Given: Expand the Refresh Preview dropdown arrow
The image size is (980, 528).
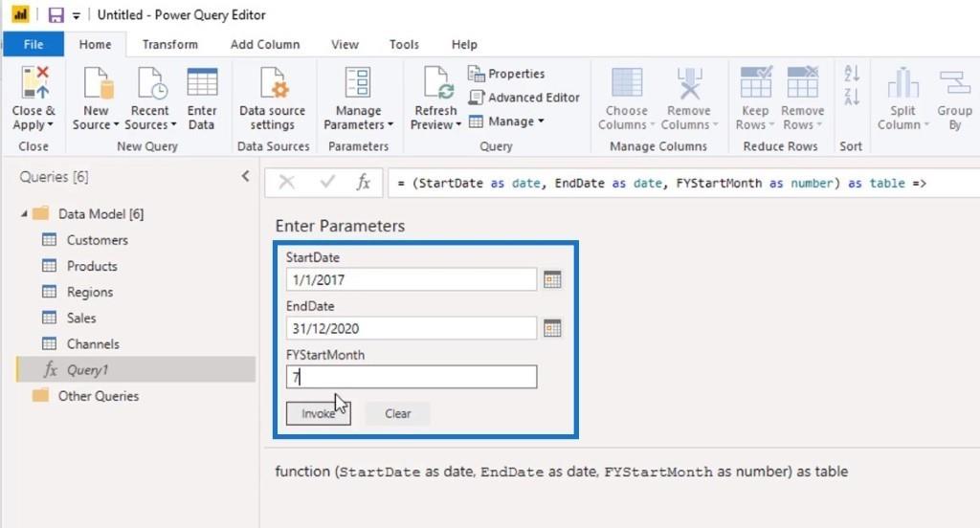Looking at the screenshot, I should coord(458,125).
